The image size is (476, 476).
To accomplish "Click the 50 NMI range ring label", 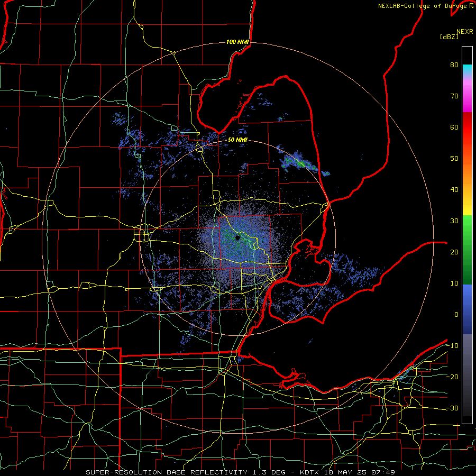I will pyautogui.click(x=237, y=140).
